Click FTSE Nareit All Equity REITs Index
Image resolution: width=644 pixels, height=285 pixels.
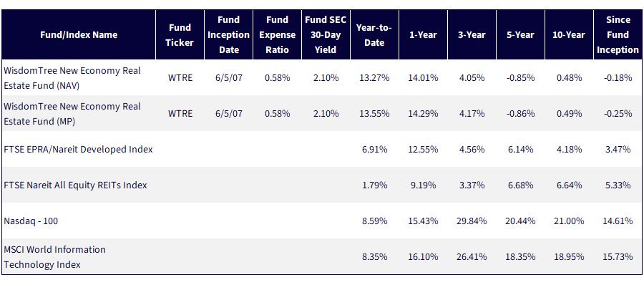click(75, 185)
